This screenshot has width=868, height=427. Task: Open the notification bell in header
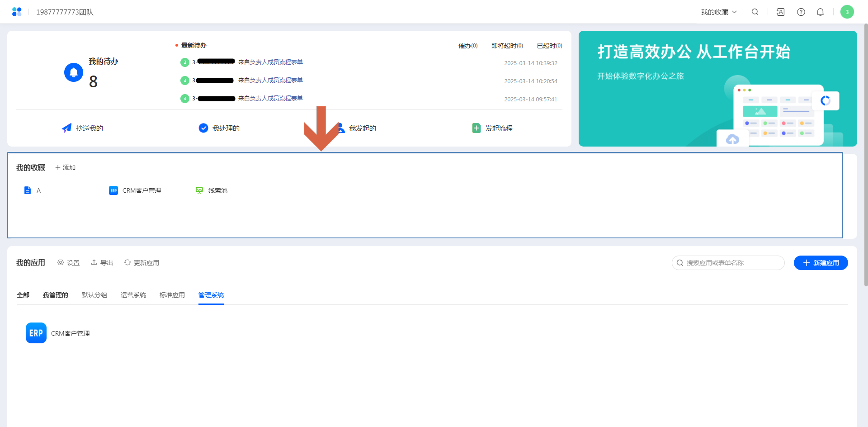820,12
